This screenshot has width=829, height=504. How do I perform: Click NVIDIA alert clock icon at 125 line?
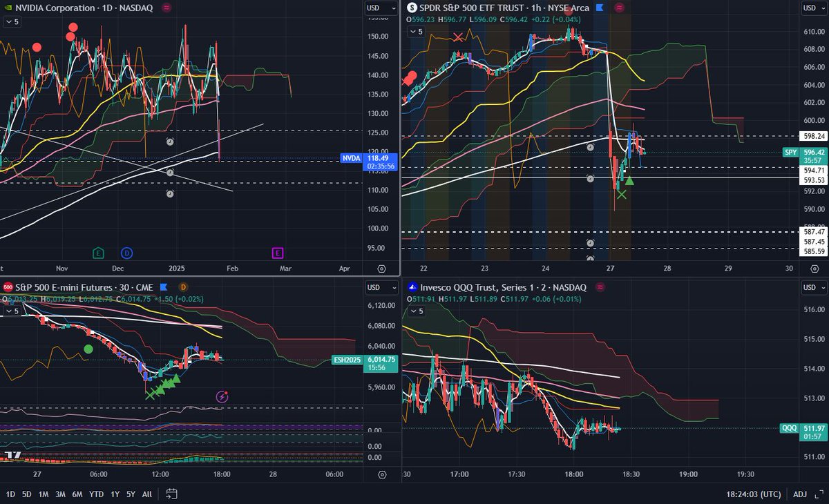(x=171, y=142)
